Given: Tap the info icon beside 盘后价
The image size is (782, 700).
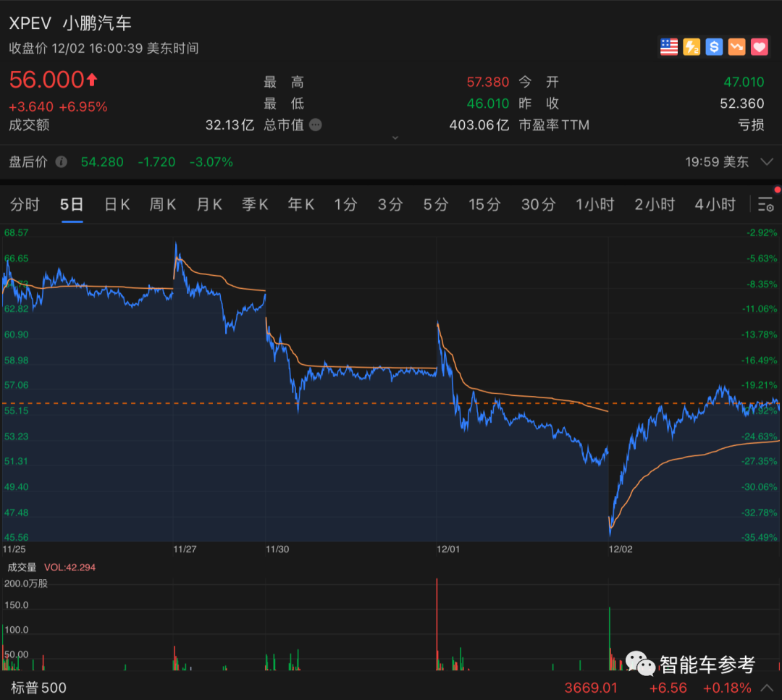Looking at the screenshot, I should tap(62, 161).
